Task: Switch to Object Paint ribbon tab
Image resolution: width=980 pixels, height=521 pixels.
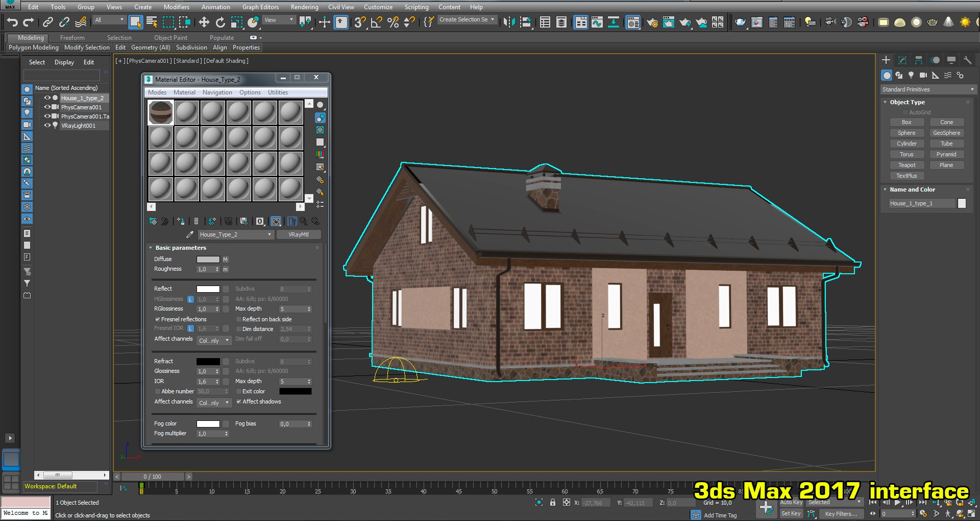Action: click(170, 38)
